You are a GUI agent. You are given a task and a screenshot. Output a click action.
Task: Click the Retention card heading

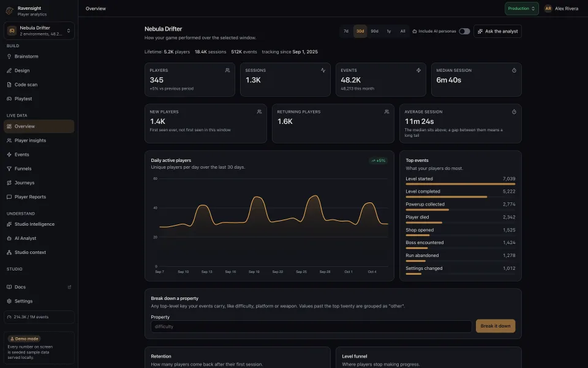(x=161, y=356)
